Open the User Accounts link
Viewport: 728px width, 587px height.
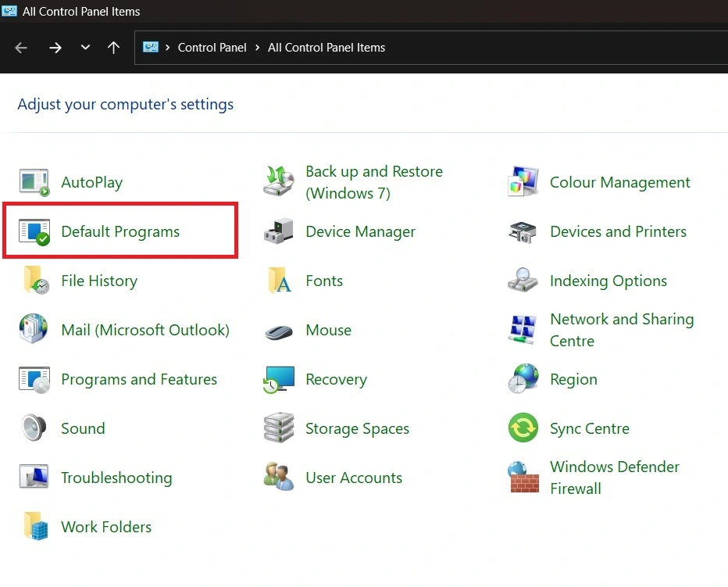pos(354,478)
